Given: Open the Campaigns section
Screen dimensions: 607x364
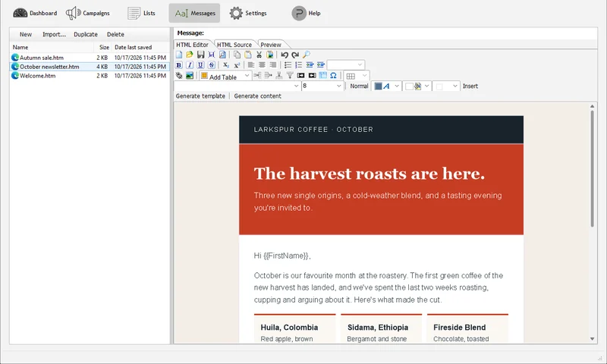Looking at the screenshot, I should click(x=87, y=13).
